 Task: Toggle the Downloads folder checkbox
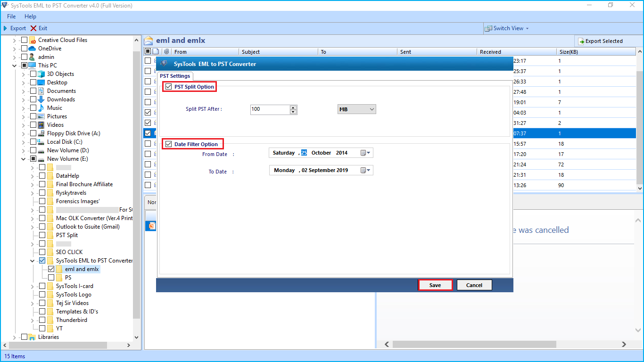point(33,99)
